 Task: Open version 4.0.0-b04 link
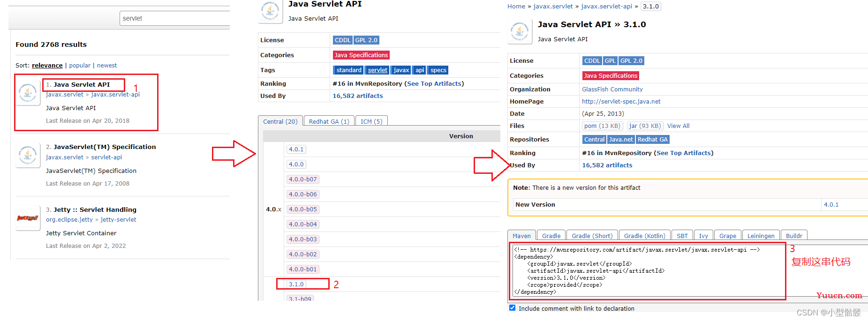pyautogui.click(x=303, y=224)
